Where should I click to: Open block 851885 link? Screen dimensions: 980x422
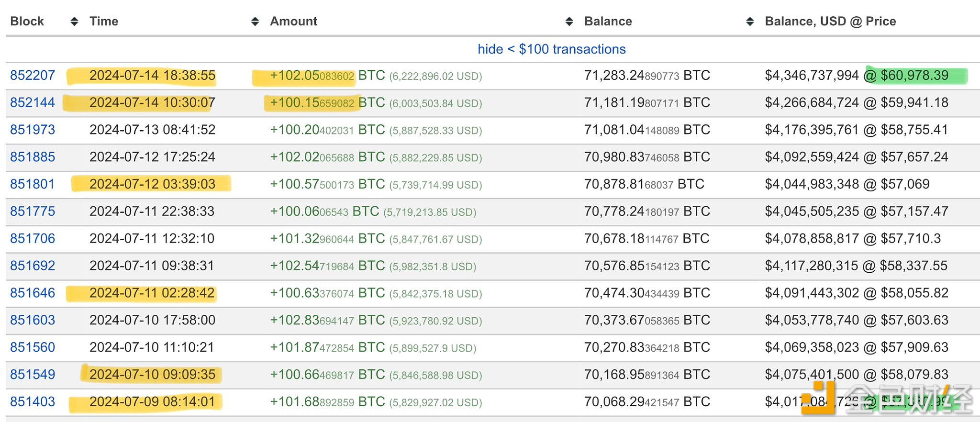tap(33, 157)
